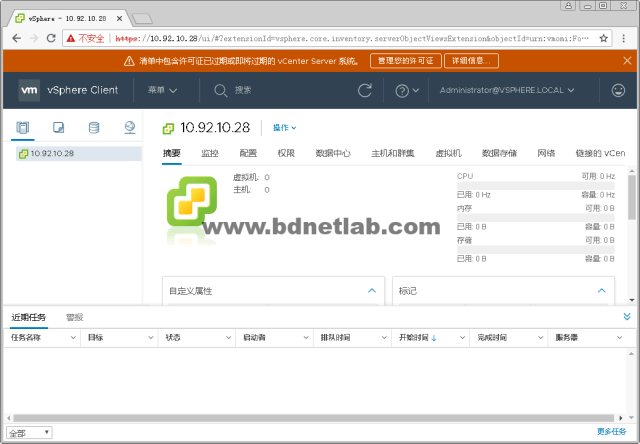The height and width of the screenshot is (444, 640).
Task: Click the sort arrow in the 开始时间 column
Action: 433,338
